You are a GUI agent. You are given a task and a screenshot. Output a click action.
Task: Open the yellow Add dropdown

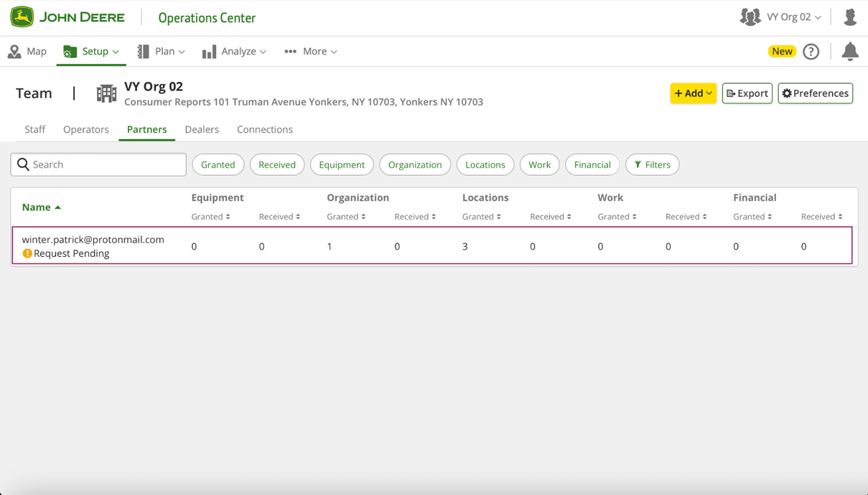coord(693,93)
